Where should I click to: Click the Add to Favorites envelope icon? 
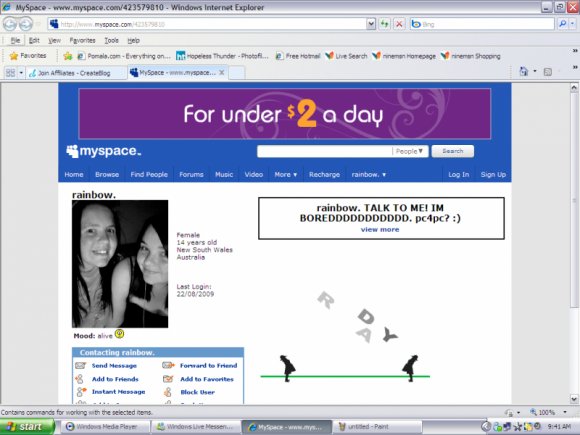click(x=168, y=379)
